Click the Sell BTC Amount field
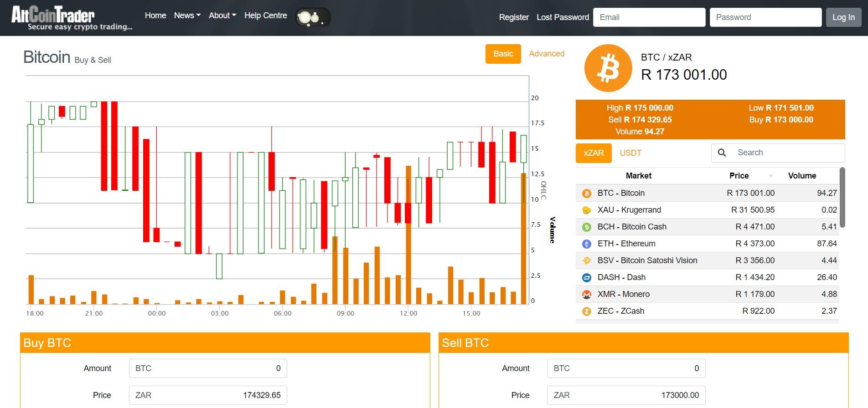Viewport: 868px width, 408px height. tap(626, 368)
